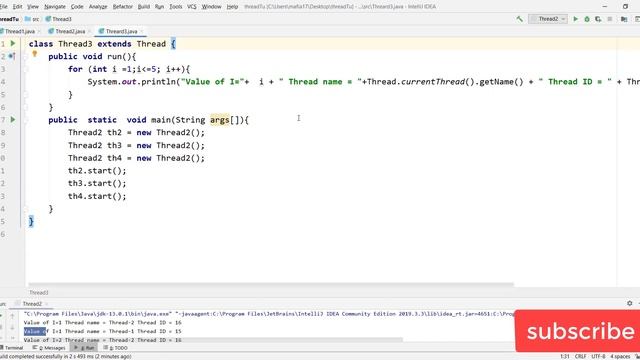Open the TODO tool window

[x=116, y=348]
